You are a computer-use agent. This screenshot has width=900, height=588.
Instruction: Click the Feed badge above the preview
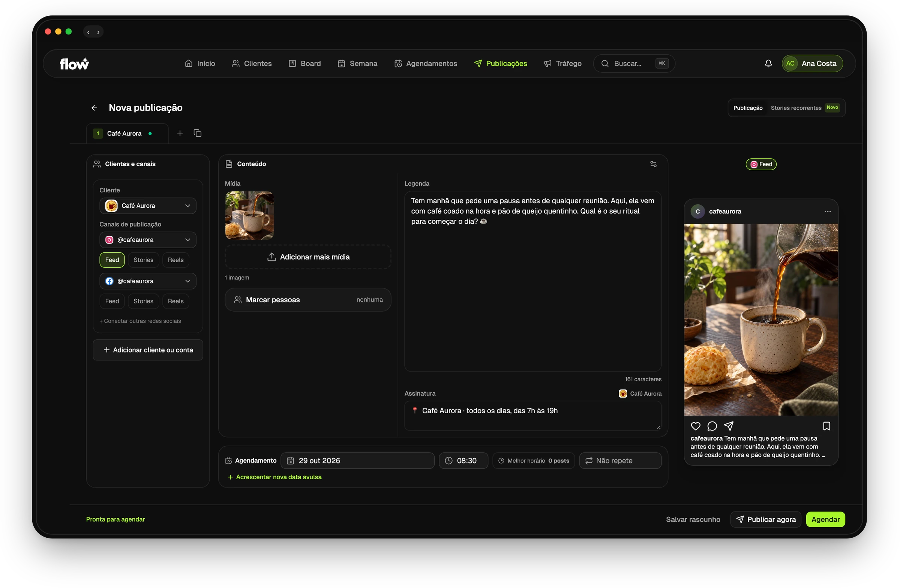[x=761, y=164]
